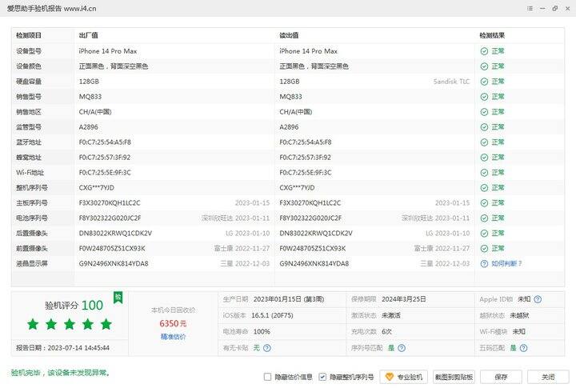Viewport: 576px width, 392px height.
Task: Click 激活状态 value 未激活
Action: [391, 315]
